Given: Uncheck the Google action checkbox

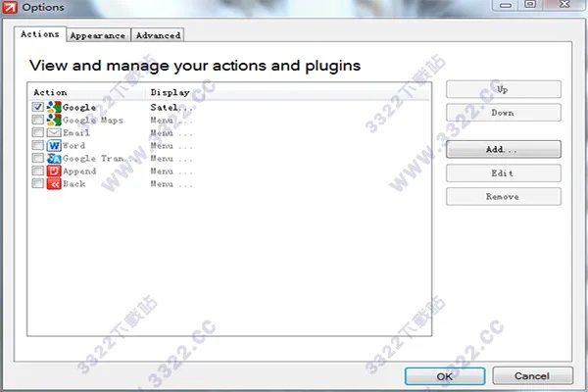Looking at the screenshot, I should pos(37,107).
